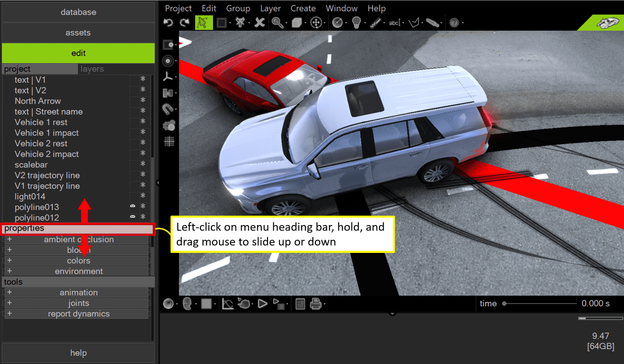
Task: Toggle visibility of polyline013
Action: click(133, 207)
